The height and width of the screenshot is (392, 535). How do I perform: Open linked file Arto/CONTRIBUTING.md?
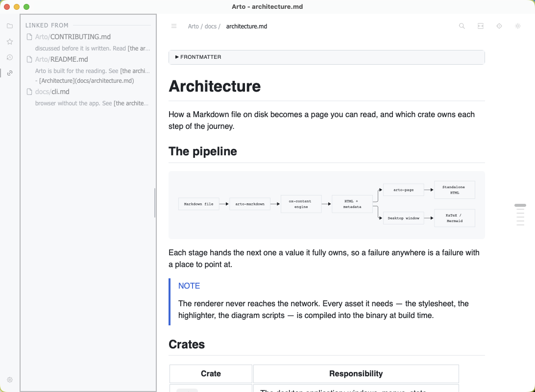pos(73,37)
